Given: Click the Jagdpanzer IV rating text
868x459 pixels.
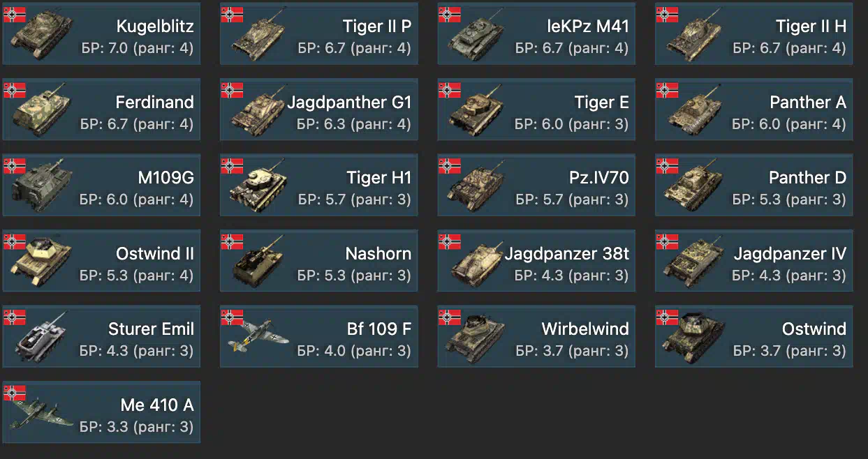Looking at the screenshot, I should coord(789,275).
